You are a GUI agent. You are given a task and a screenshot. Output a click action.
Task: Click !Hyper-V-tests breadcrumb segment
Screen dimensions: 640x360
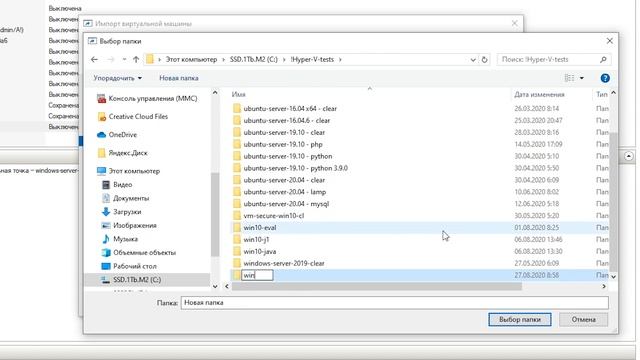click(312, 60)
